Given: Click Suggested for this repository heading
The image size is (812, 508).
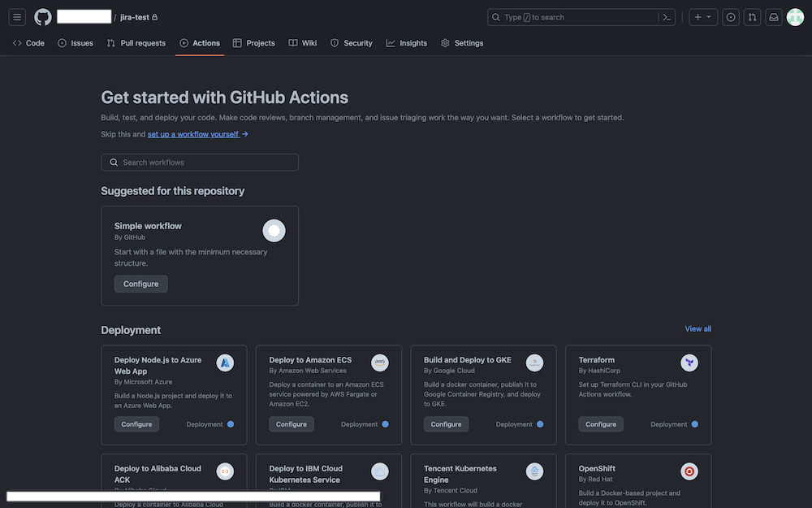Looking at the screenshot, I should point(172,191).
